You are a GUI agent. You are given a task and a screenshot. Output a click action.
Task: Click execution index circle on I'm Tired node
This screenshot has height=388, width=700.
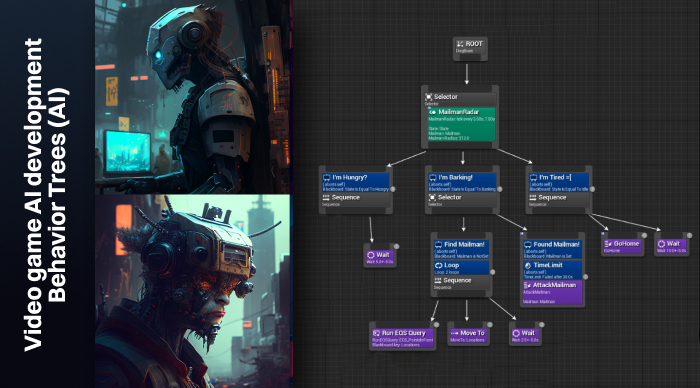click(592, 189)
